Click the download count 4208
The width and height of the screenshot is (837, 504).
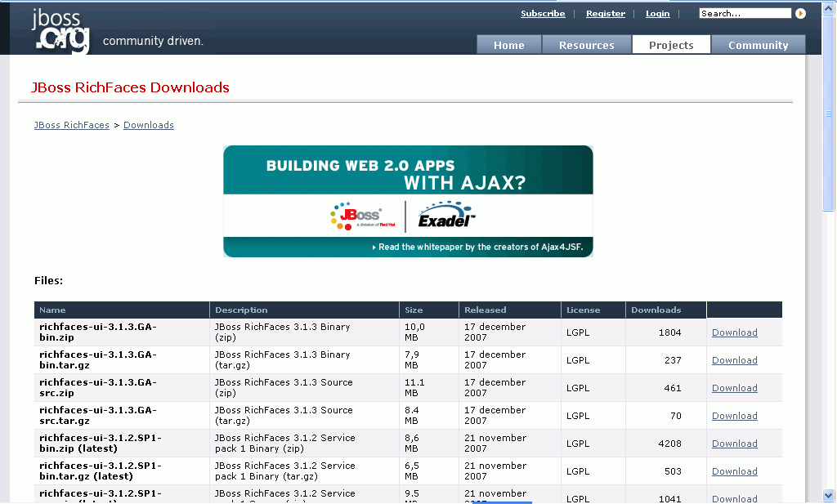click(670, 444)
